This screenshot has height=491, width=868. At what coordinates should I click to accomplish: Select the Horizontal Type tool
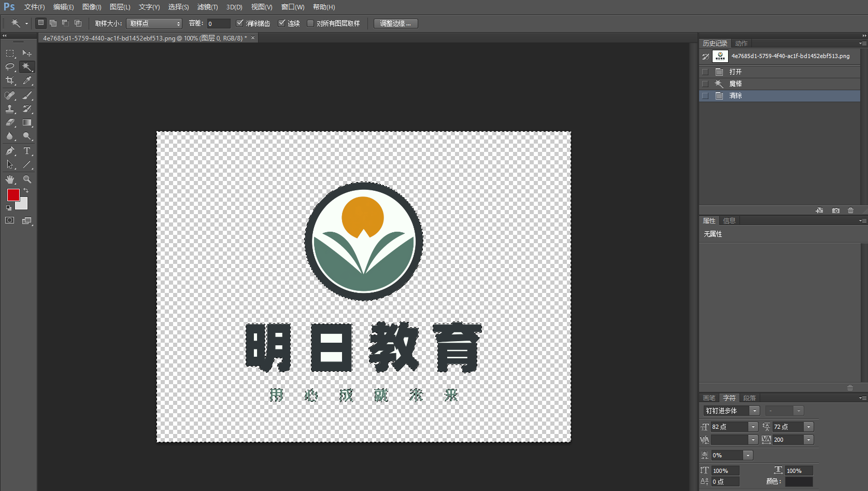(27, 151)
